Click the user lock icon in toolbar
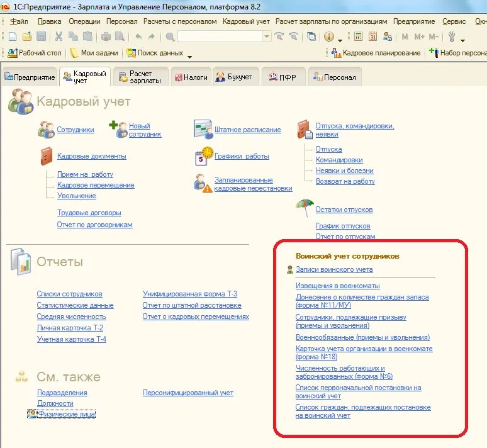 point(388,36)
